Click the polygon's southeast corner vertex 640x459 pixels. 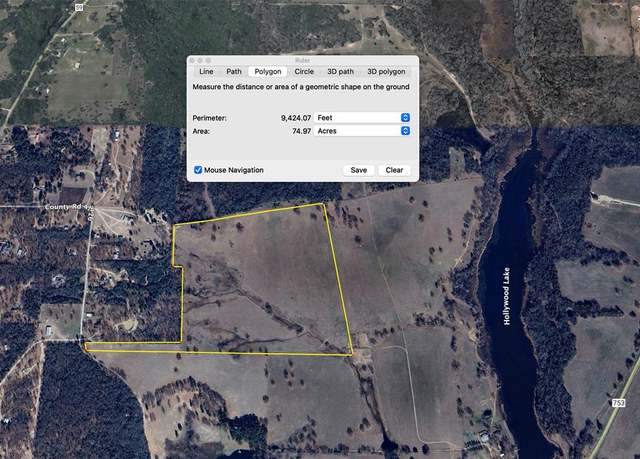click(x=351, y=355)
